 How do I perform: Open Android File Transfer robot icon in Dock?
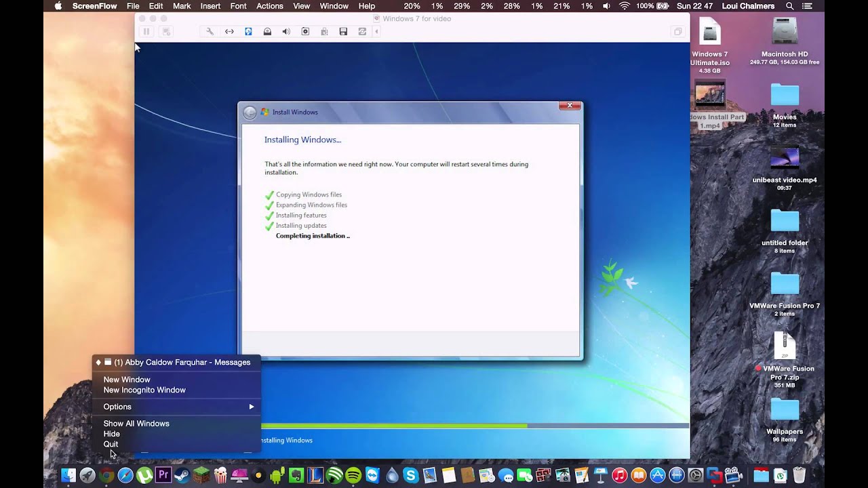tap(277, 475)
